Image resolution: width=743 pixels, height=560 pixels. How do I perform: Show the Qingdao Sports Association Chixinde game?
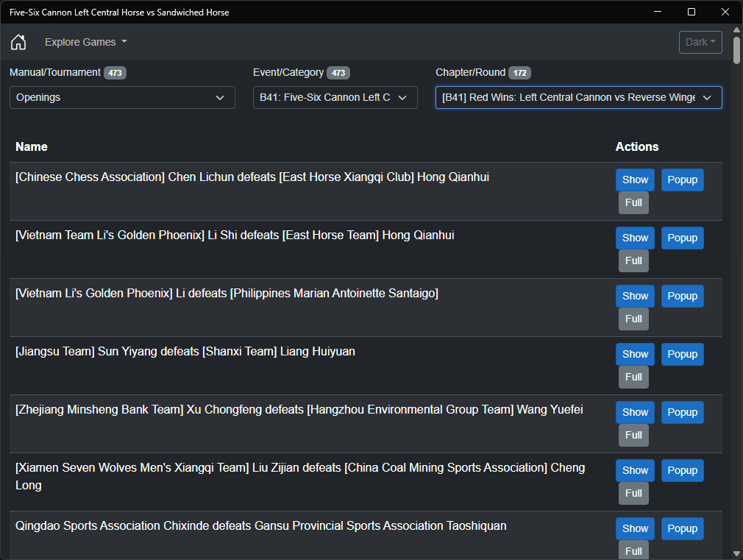click(x=635, y=528)
